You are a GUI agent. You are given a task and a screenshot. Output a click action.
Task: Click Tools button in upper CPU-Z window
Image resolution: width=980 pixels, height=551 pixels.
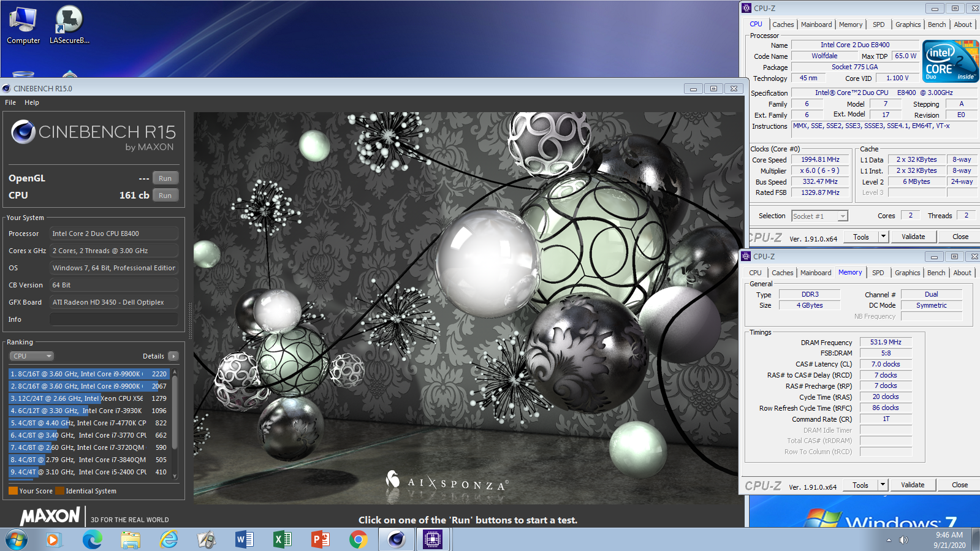[x=861, y=237]
